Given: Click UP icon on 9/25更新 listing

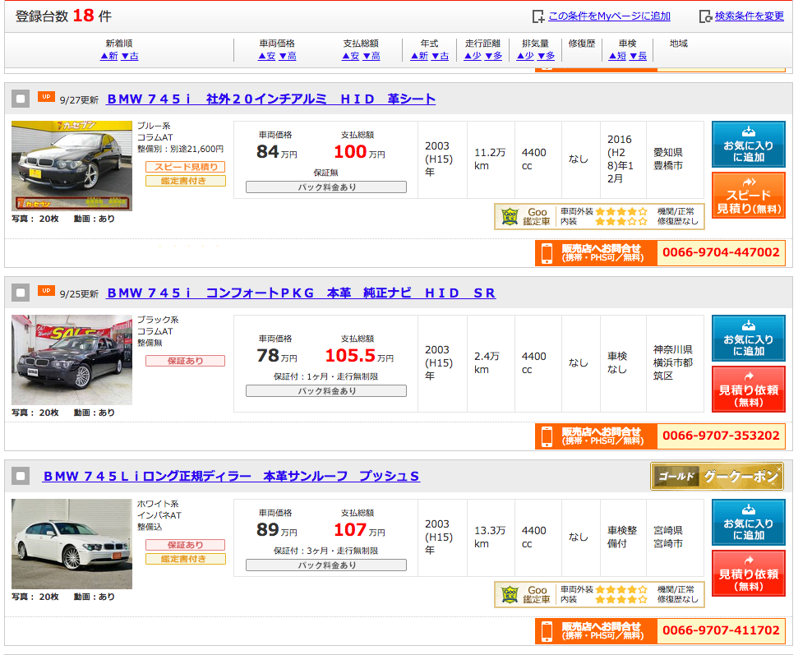Looking at the screenshot, I should pyautogui.click(x=46, y=291).
